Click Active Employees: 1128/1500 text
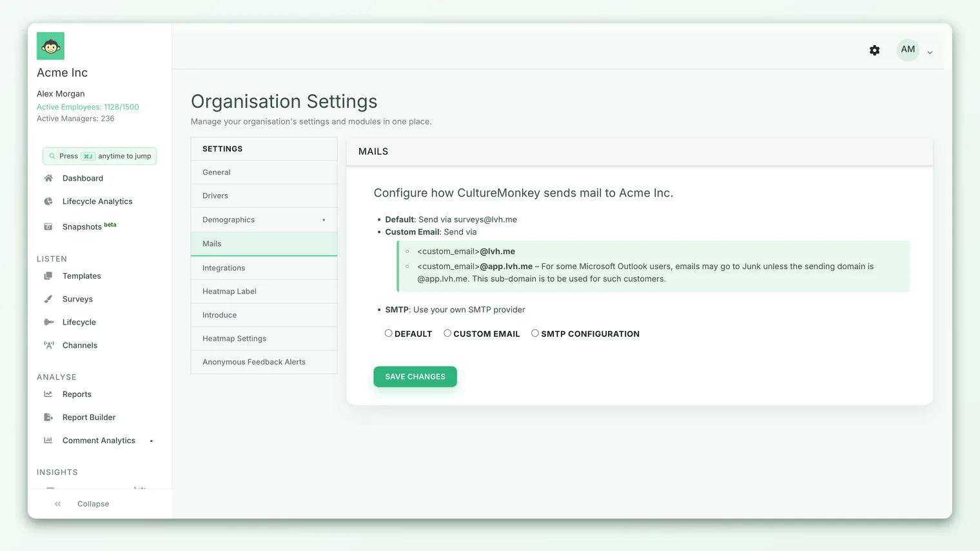Screen dimensions: 980x551 [88, 107]
